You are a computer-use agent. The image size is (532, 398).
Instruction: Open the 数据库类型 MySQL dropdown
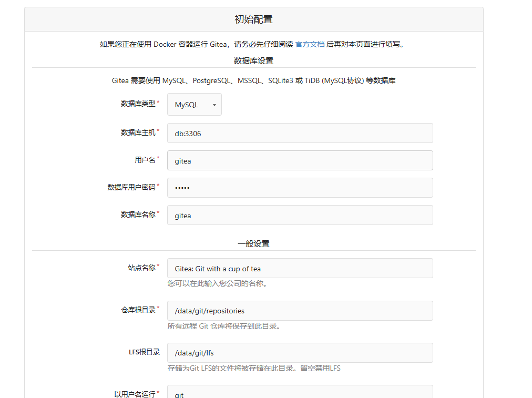194,105
